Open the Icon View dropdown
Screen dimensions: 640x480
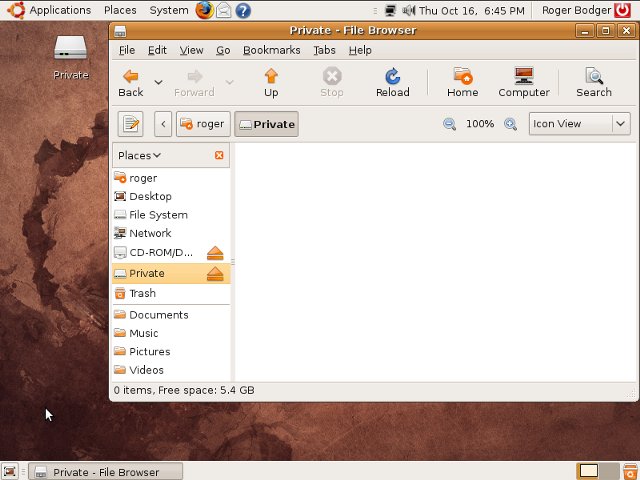click(x=579, y=124)
